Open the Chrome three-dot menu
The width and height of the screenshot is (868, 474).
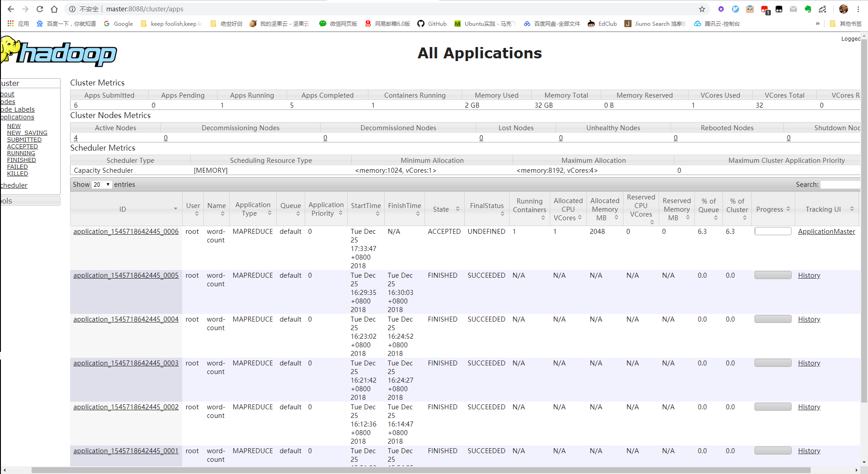pyautogui.click(x=858, y=9)
